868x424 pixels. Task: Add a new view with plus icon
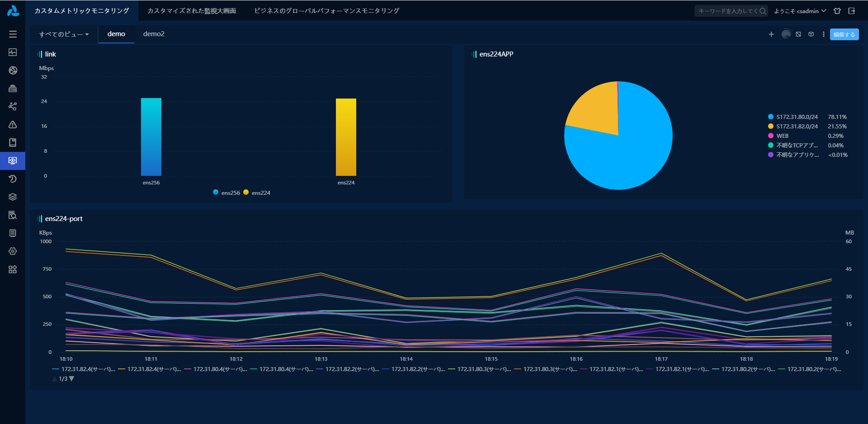click(x=771, y=34)
